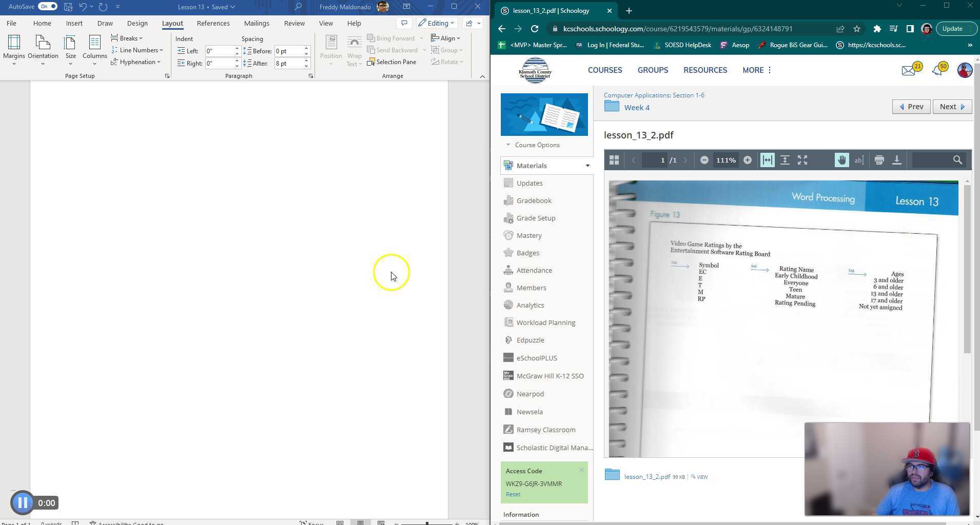The height and width of the screenshot is (525, 980).
Task: Zoom in on the PDF viewer
Action: pyautogui.click(x=748, y=160)
